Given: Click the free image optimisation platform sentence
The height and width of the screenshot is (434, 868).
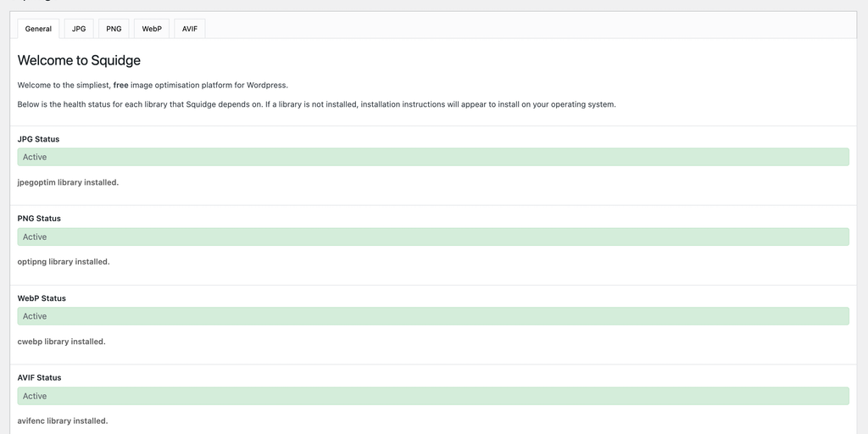Looking at the screenshot, I should 153,85.
